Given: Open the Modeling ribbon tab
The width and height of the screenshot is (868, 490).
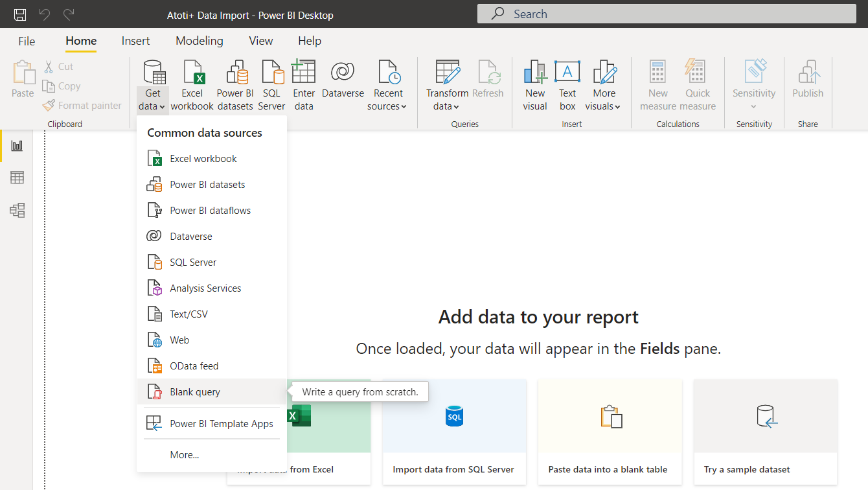Looking at the screenshot, I should (x=199, y=41).
